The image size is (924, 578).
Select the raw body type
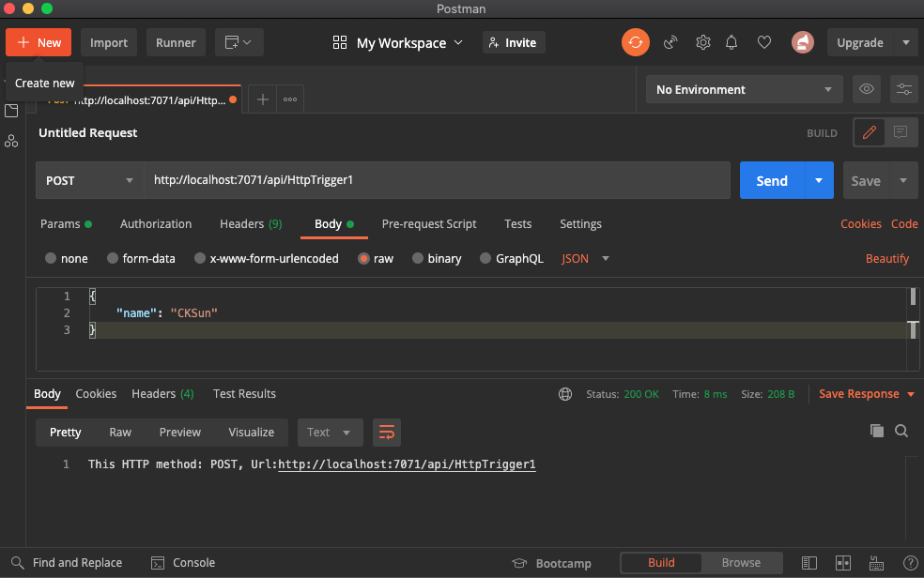click(376, 258)
